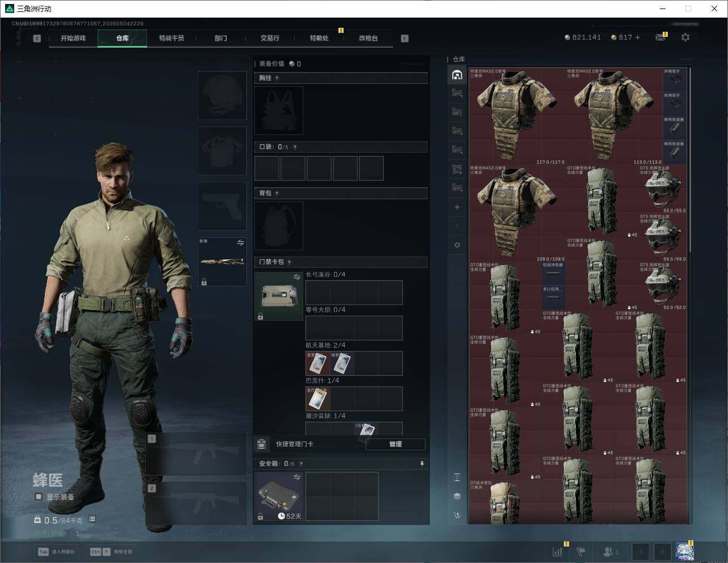Switch to 交易行 tab
The image size is (728, 563).
point(270,39)
